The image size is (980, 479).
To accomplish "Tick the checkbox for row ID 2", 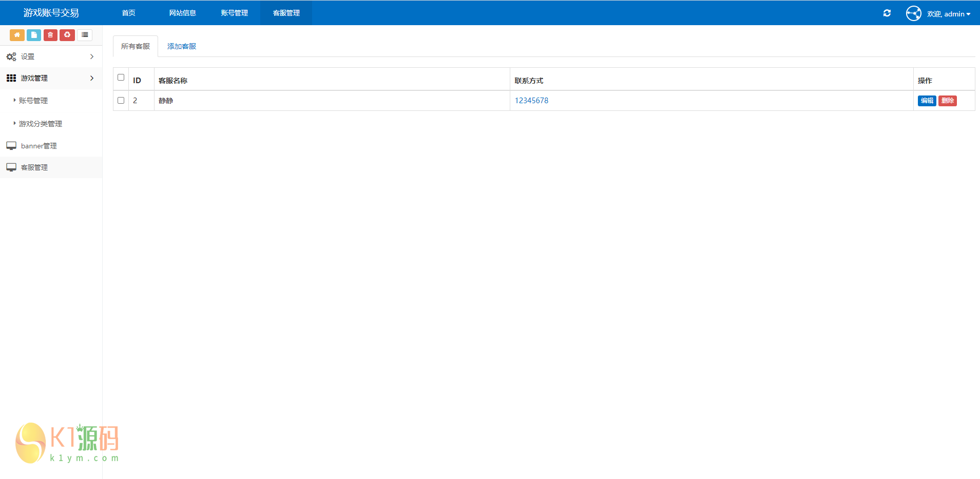I will (x=121, y=101).
